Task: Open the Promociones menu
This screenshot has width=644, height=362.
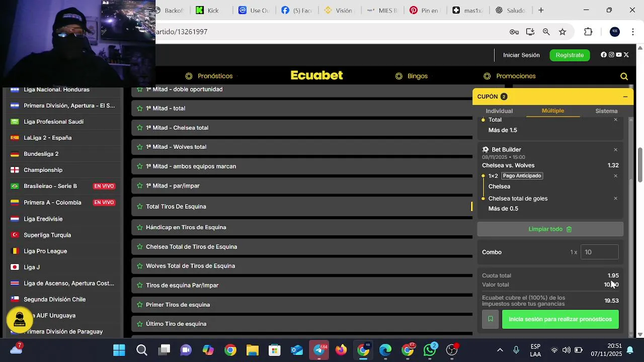Action: point(510,76)
